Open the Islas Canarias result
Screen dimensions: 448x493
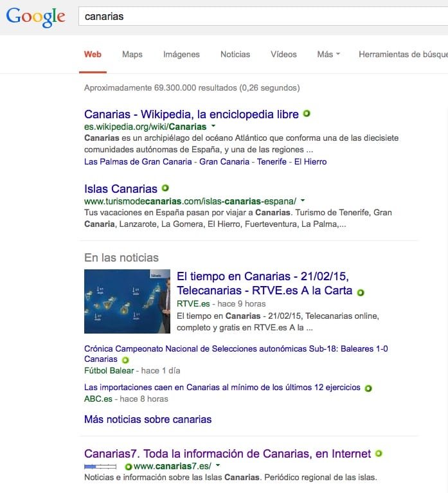coord(121,189)
